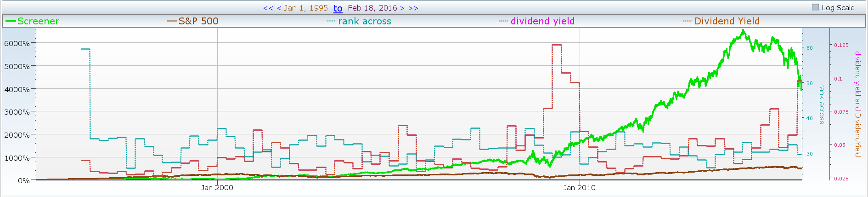Edit the Feb 18, 2016 end date
This screenshot has height=197, width=868.
coord(372,8)
